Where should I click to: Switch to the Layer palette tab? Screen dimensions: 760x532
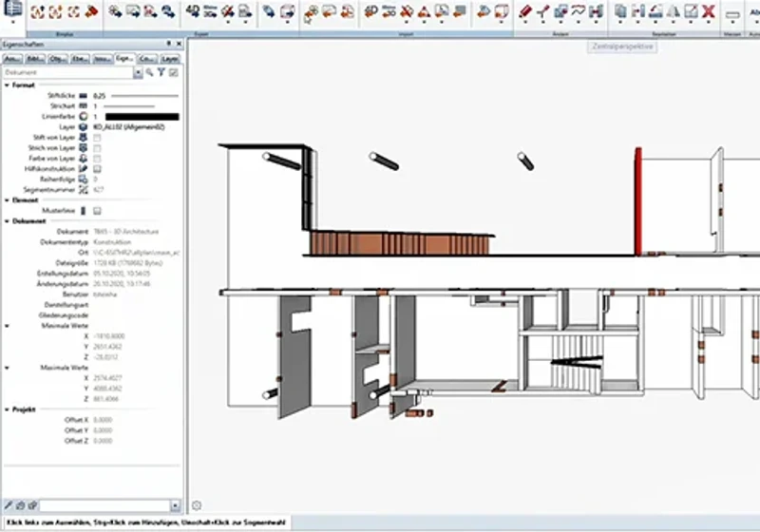[x=170, y=59]
